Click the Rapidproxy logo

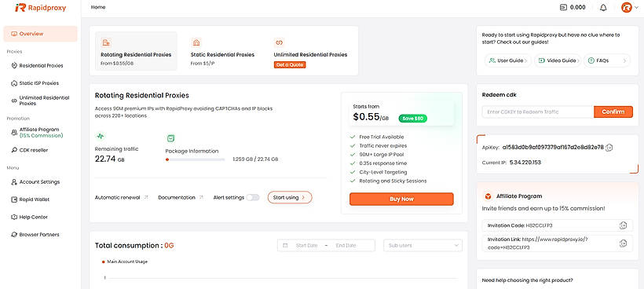41,7
